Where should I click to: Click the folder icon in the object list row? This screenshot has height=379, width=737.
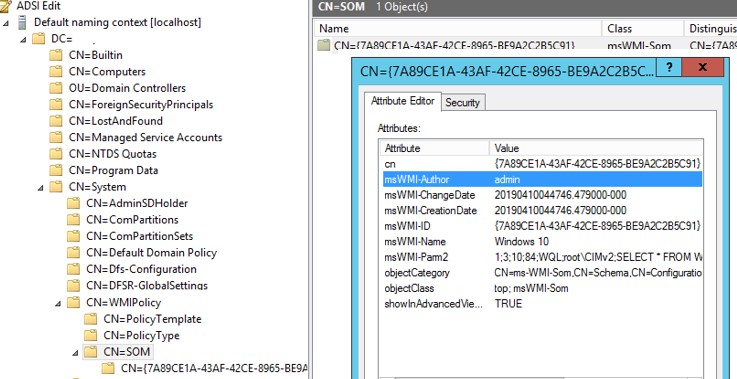pos(323,45)
